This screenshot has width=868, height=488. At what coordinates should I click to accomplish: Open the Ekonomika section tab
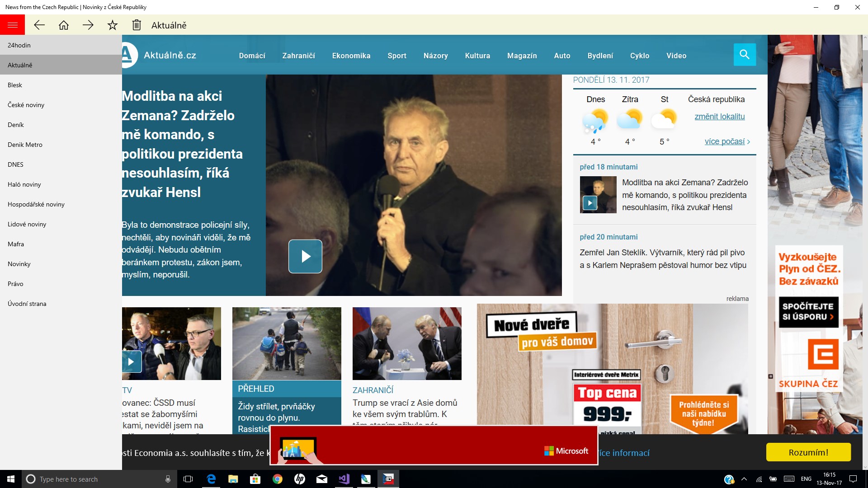(351, 56)
